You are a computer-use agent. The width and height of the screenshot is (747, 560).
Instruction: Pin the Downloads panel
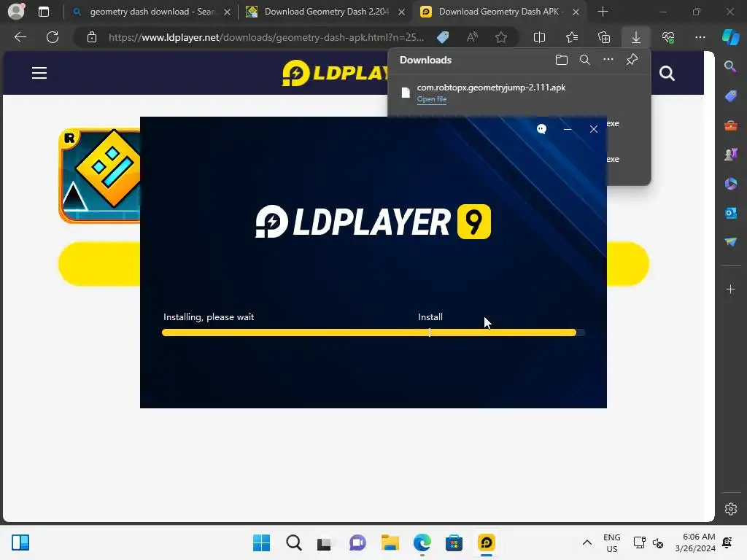(632, 60)
